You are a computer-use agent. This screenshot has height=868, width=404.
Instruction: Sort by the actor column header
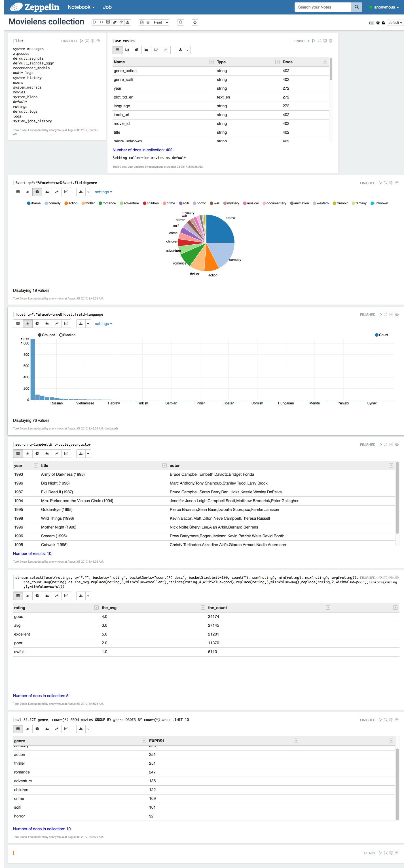coord(175,465)
